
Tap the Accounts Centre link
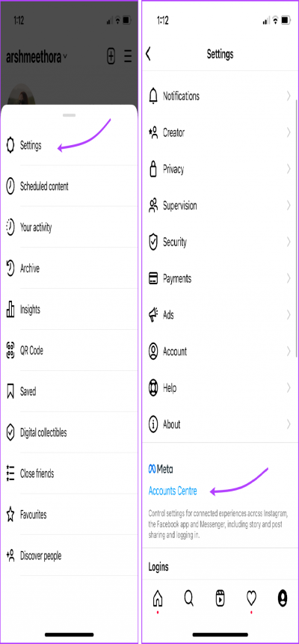tap(173, 491)
